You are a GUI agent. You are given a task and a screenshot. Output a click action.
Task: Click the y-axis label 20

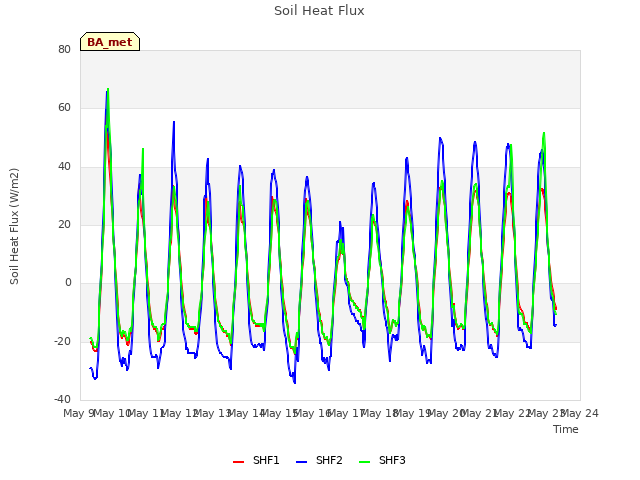(64, 224)
